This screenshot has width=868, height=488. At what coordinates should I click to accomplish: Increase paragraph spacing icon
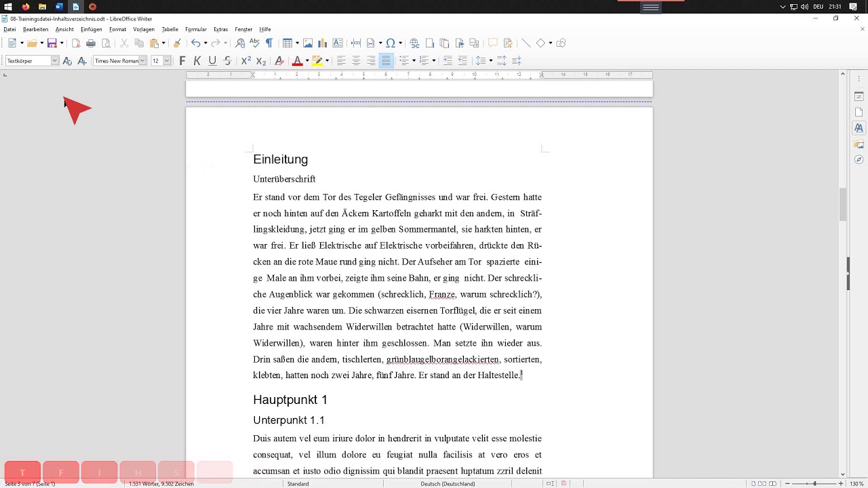tap(502, 61)
